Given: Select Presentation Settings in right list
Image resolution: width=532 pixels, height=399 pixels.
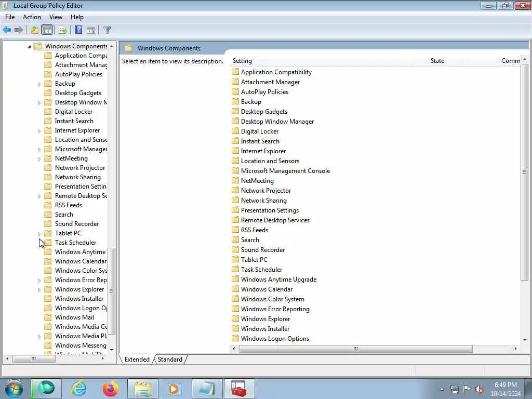Looking at the screenshot, I should pos(270,210).
